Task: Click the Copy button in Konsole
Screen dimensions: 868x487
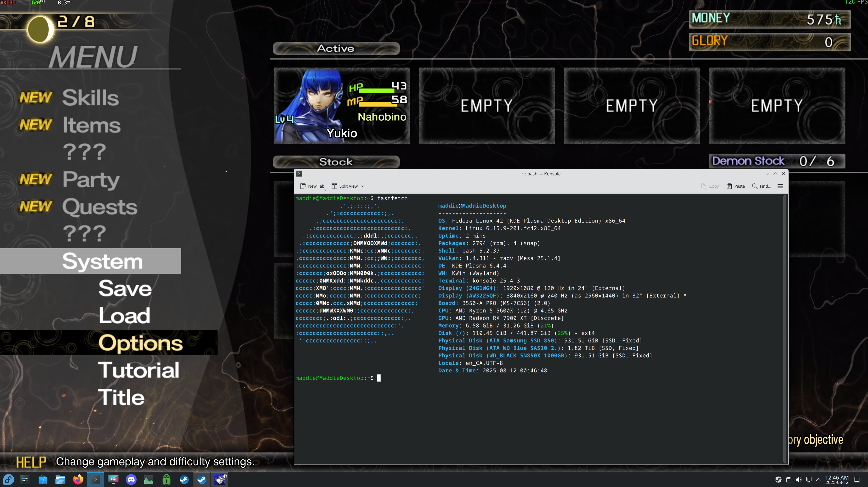Action: click(710, 186)
